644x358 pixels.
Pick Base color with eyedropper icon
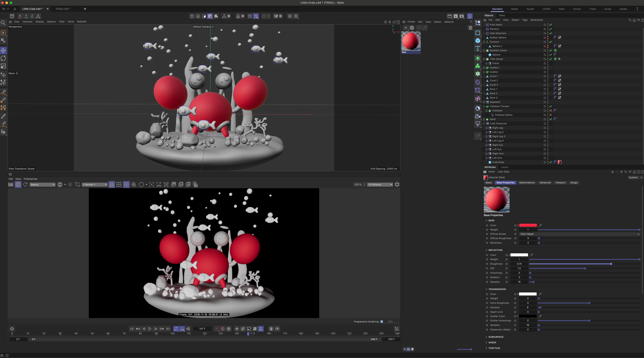540,225
